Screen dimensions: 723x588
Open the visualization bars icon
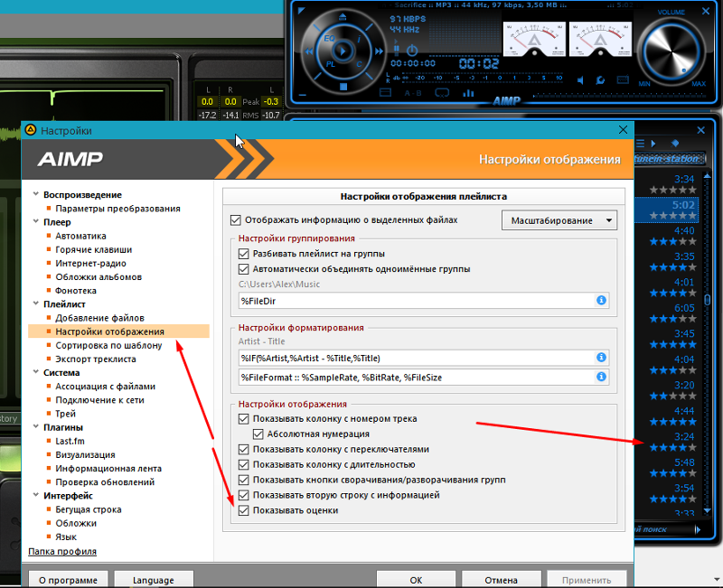(468, 93)
